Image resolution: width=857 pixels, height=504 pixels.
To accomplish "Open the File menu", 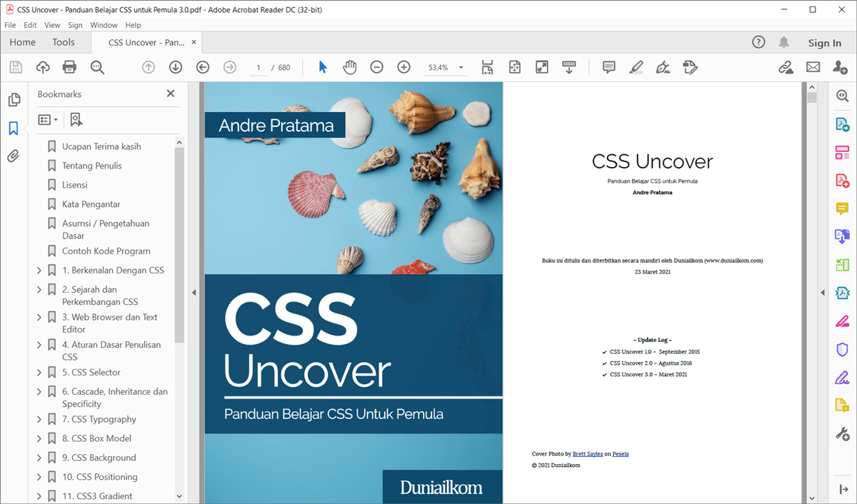I will pos(10,25).
